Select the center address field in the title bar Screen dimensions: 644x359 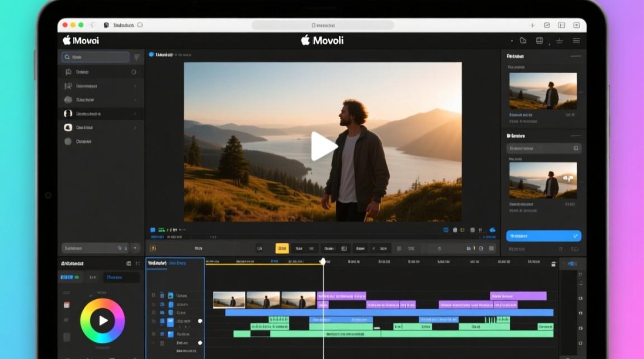(x=323, y=25)
